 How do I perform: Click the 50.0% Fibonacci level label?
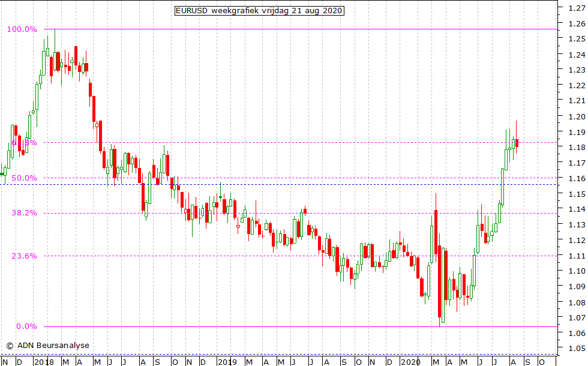pos(25,178)
